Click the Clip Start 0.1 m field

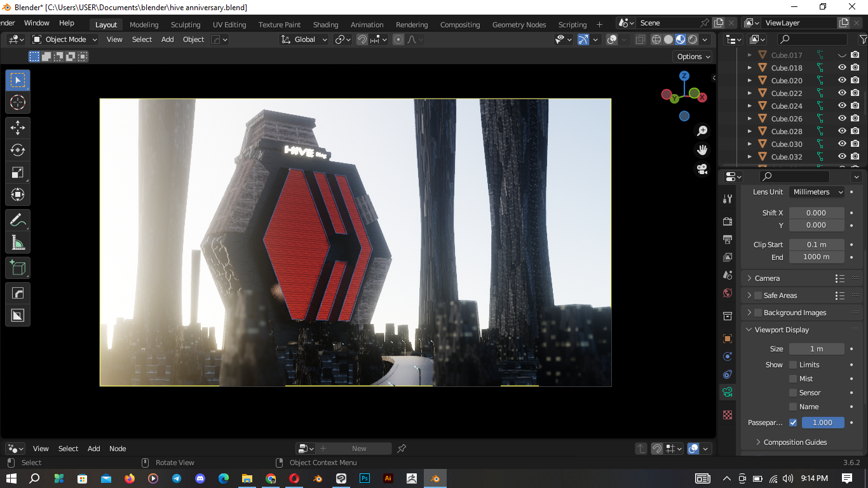tap(817, 245)
